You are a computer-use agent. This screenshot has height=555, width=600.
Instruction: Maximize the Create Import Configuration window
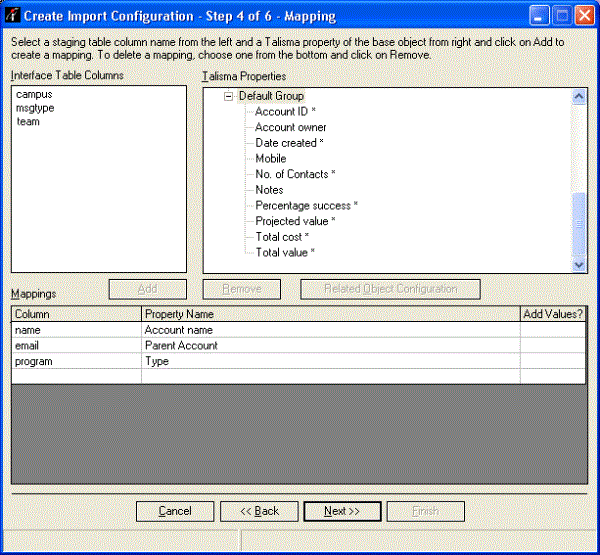(562, 16)
